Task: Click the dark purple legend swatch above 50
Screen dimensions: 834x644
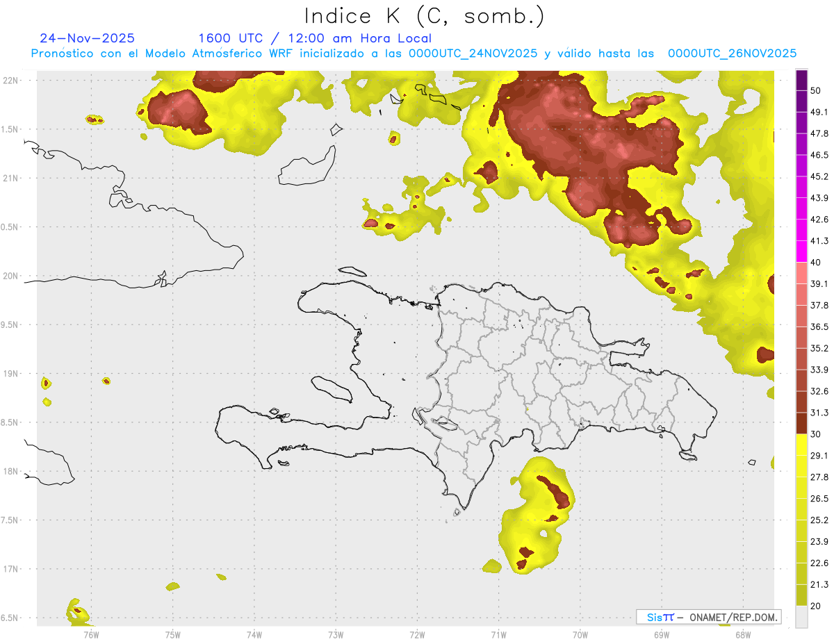Action: pyautogui.click(x=801, y=80)
